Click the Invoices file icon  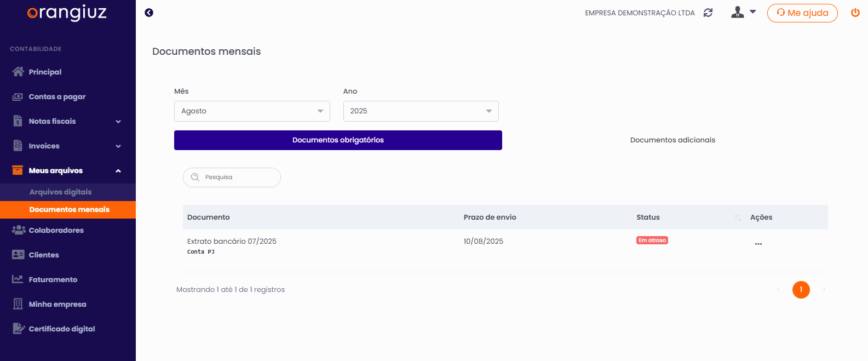pos(18,146)
